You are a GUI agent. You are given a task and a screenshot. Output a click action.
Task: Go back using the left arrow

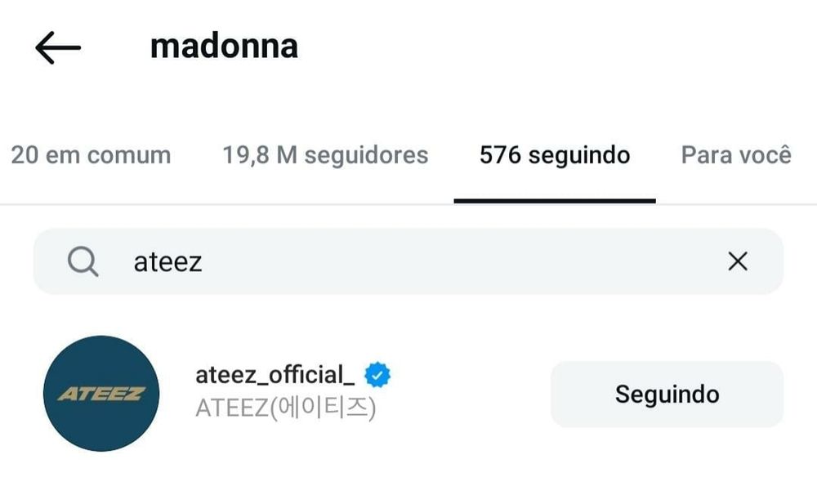point(58,47)
